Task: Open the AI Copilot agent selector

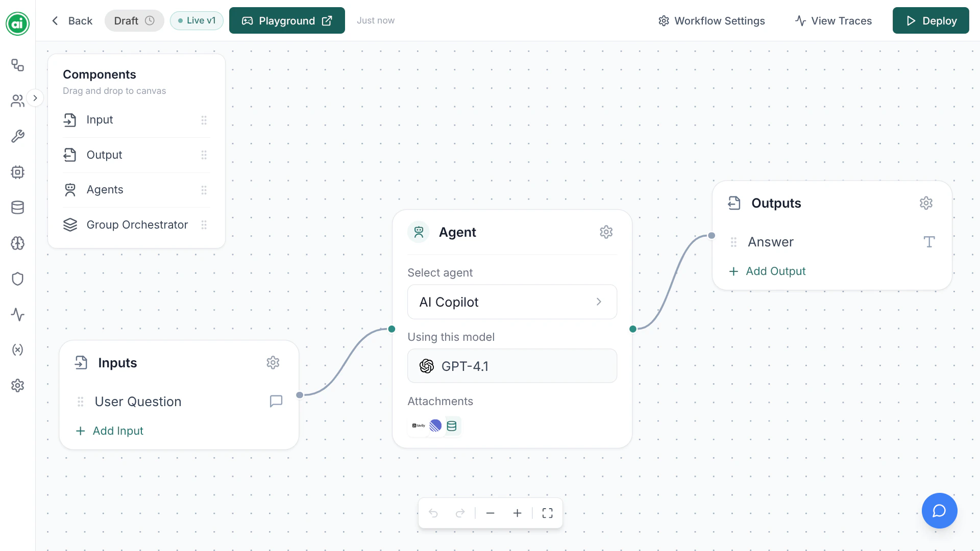Action: coord(512,302)
